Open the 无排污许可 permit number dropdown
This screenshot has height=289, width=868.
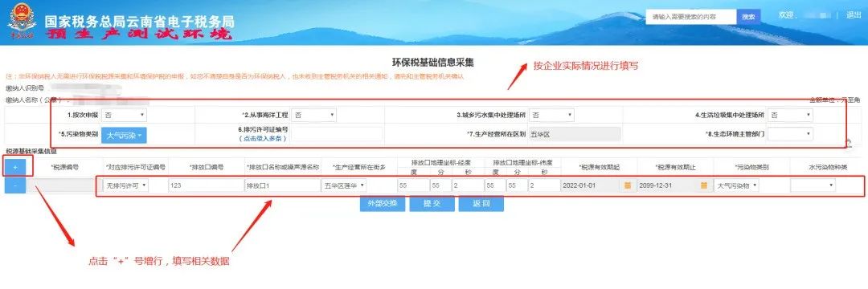tap(126, 185)
